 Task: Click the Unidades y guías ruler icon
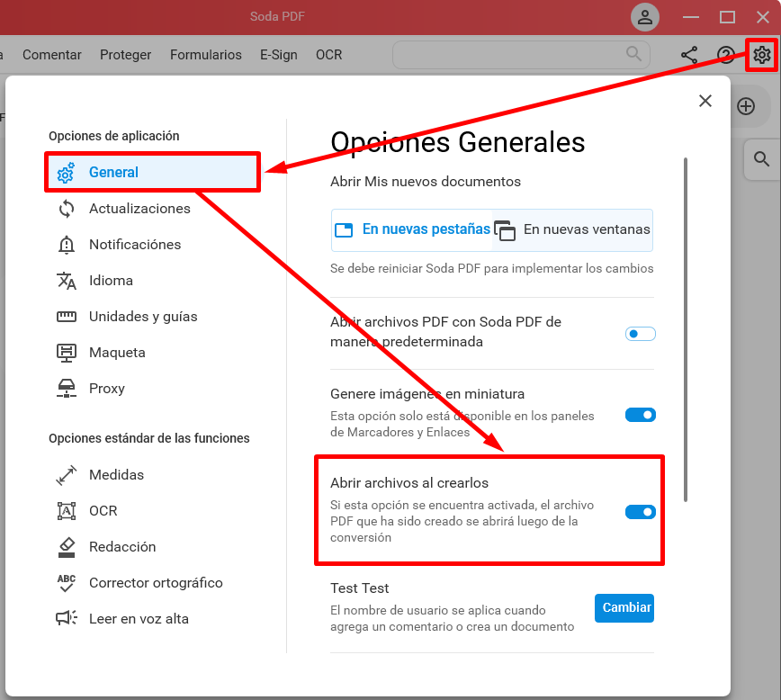67,317
